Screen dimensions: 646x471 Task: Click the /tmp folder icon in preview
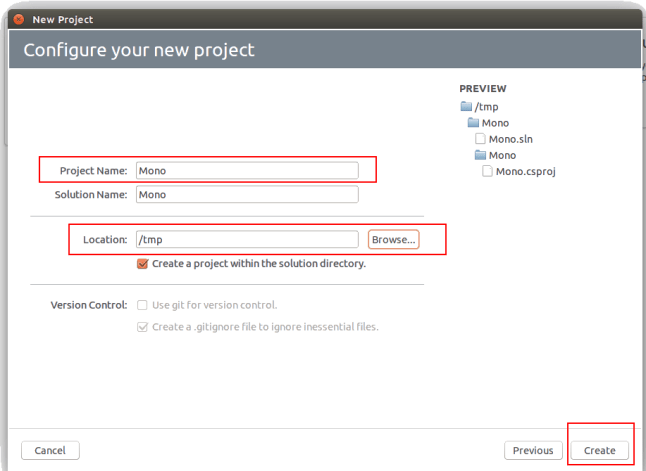[466, 107]
